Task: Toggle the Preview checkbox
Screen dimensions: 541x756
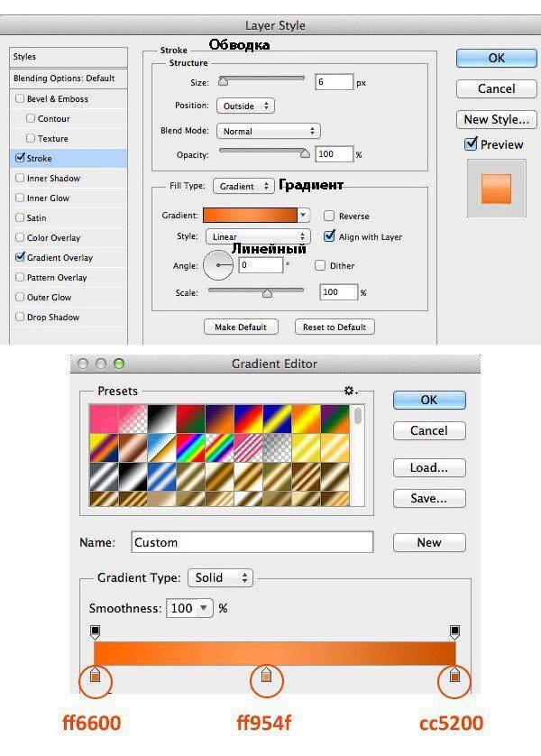Action: pyautogui.click(x=471, y=143)
